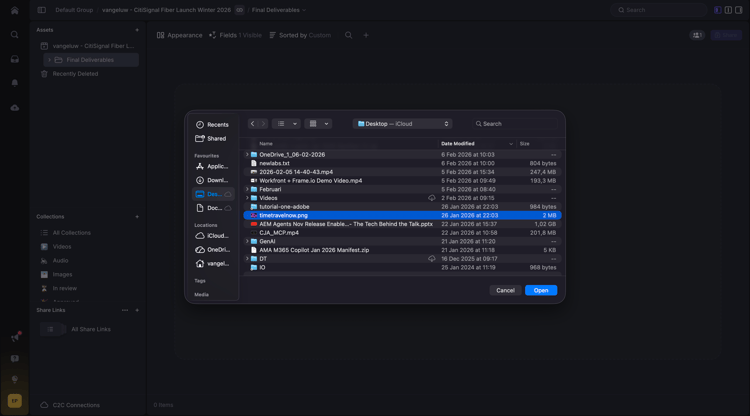Select AMA M365 Copilot Jan 2026 Manifest.zip
The height and width of the screenshot is (416, 750).
(402, 250)
